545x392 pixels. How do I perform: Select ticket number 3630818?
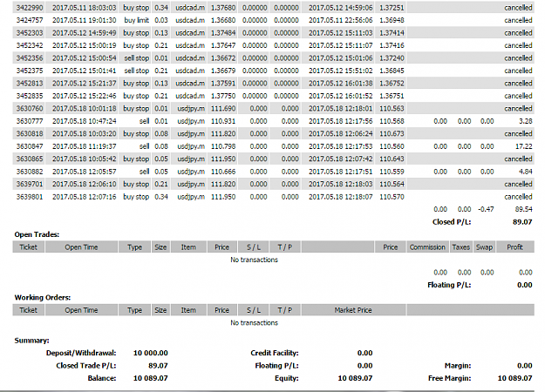click(x=30, y=133)
